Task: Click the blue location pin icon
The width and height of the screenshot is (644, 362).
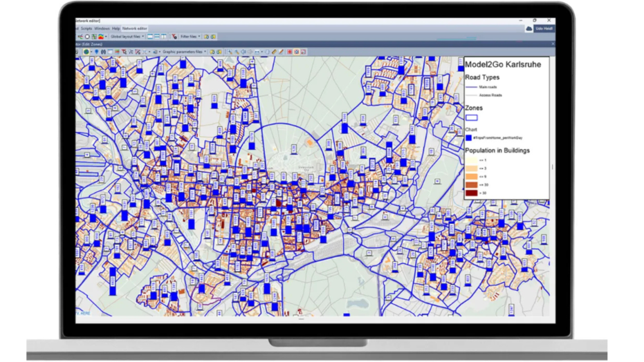Action: (96, 52)
